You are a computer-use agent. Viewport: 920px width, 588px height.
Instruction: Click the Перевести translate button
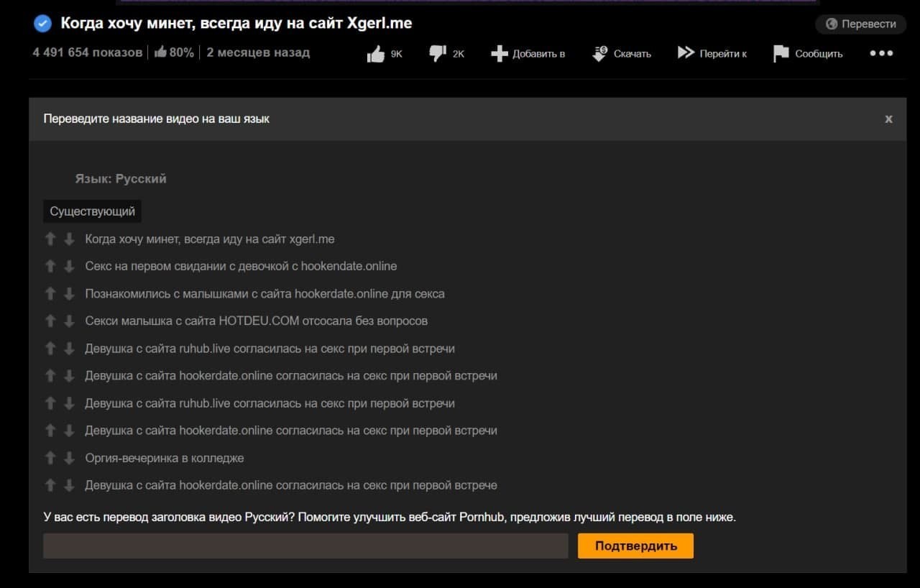(x=861, y=24)
